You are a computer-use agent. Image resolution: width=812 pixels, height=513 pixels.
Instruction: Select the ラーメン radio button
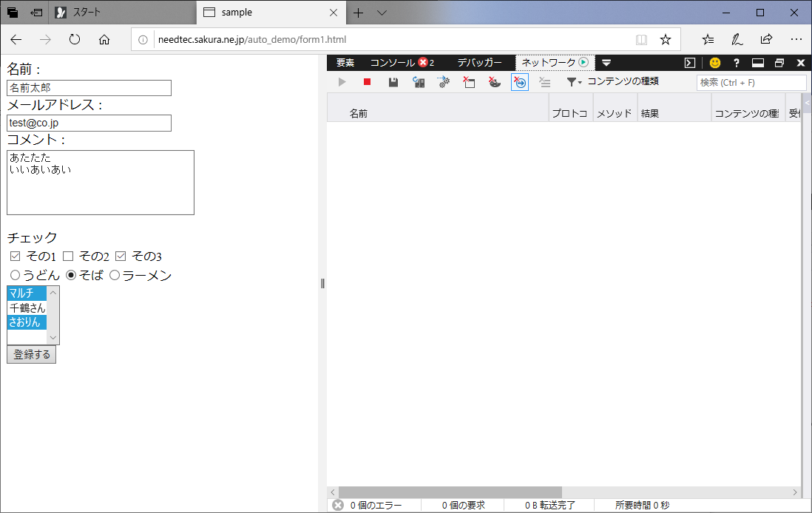tap(115, 275)
